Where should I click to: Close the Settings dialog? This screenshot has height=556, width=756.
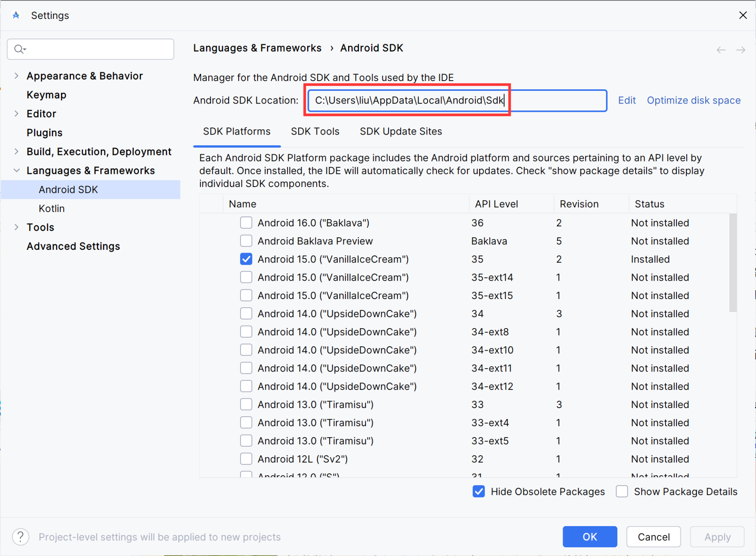tap(743, 15)
